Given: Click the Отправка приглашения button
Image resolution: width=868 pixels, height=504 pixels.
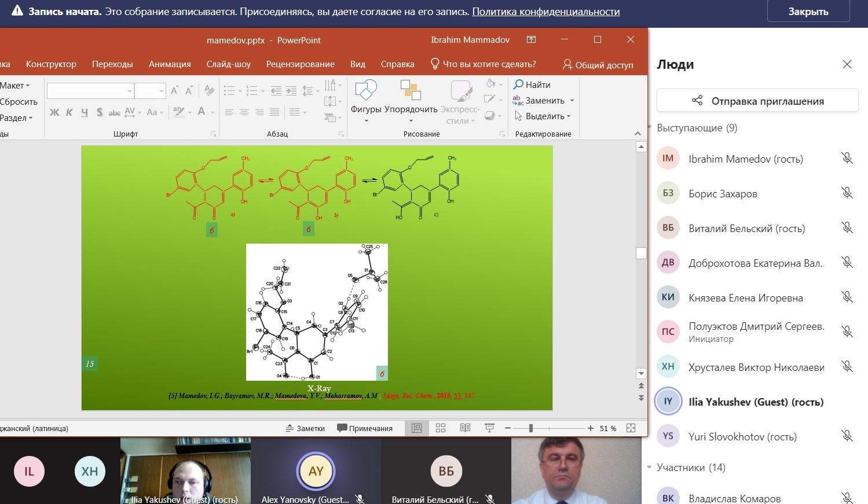Looking at the screenshot, I should 757,101.
